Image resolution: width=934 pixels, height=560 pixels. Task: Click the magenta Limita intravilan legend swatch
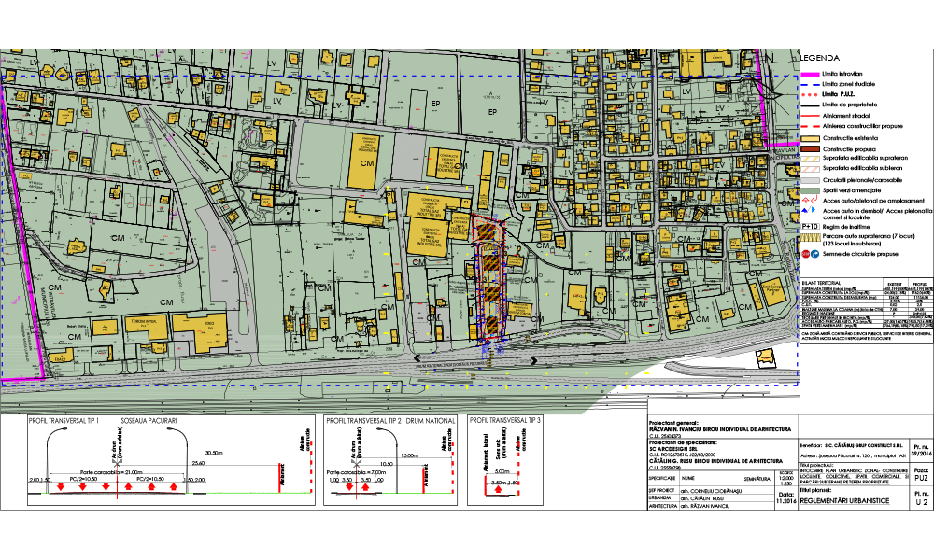pos(808,75)
